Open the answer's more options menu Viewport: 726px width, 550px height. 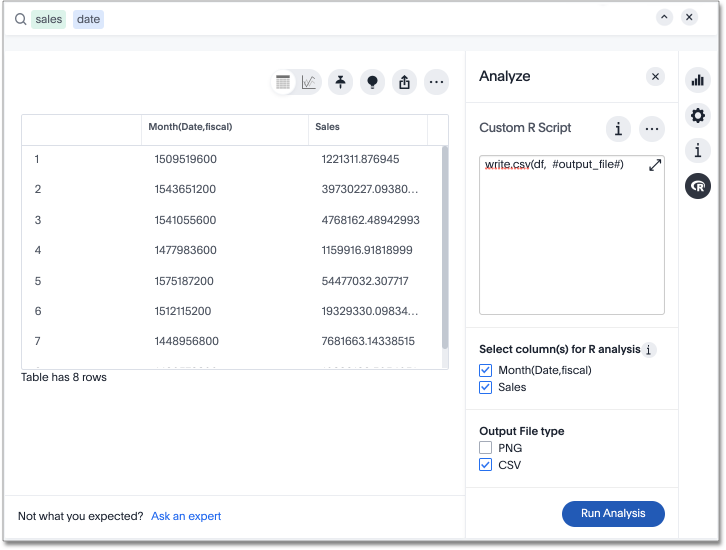pyautogui.click(x=436, y=83)
